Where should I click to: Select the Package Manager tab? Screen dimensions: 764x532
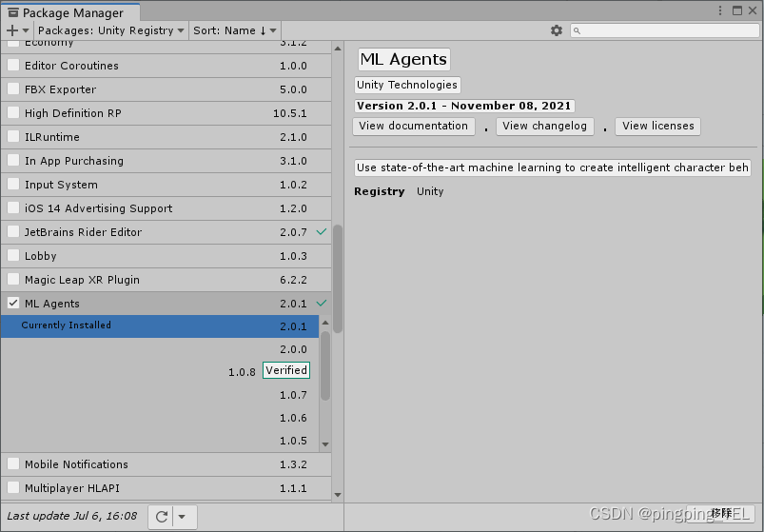click(70, 12)
